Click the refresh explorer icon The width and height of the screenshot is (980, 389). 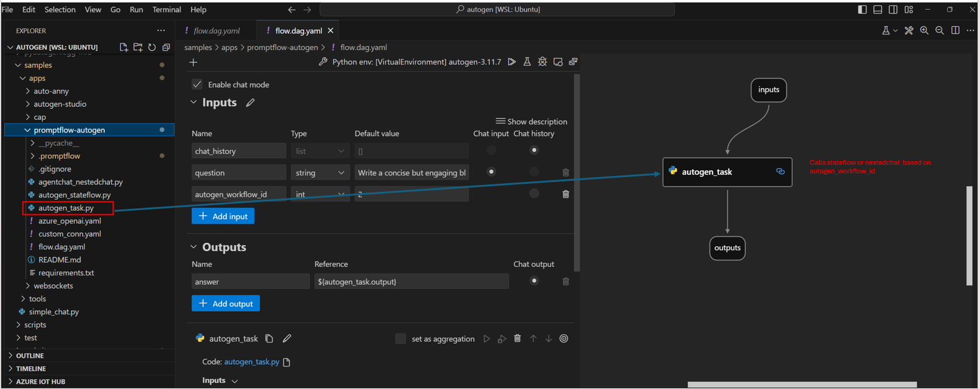tap(152, 47)
